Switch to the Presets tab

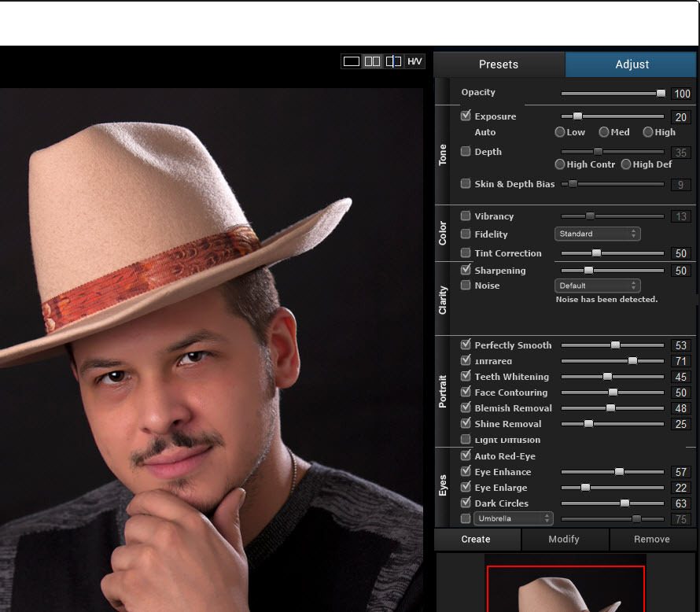(499, 65)
